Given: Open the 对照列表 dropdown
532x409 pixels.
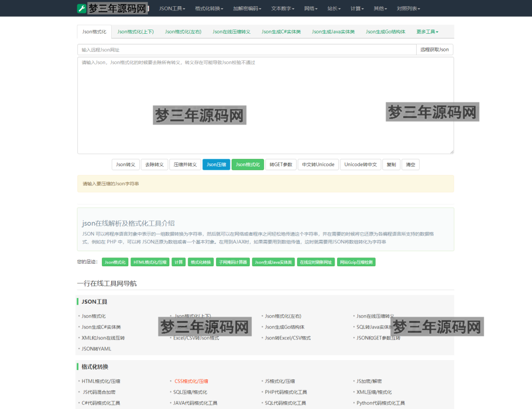Looking at the screenshot, I should pyautogui.click(x=408, y=8).
